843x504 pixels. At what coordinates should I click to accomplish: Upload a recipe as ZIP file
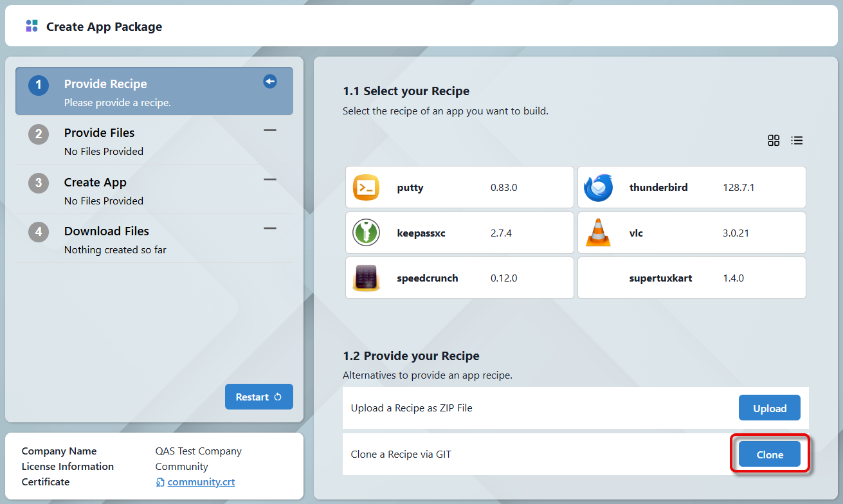(770, 408)
